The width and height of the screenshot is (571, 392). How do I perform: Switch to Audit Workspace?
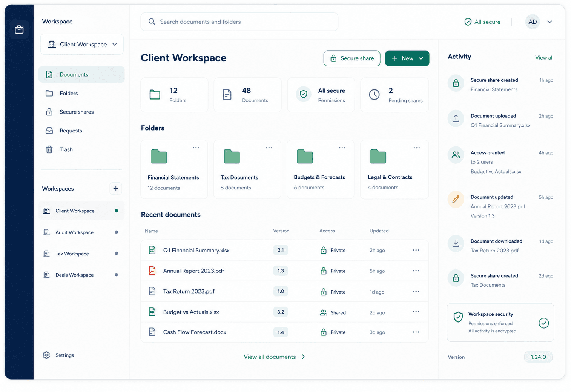point(81,232)
